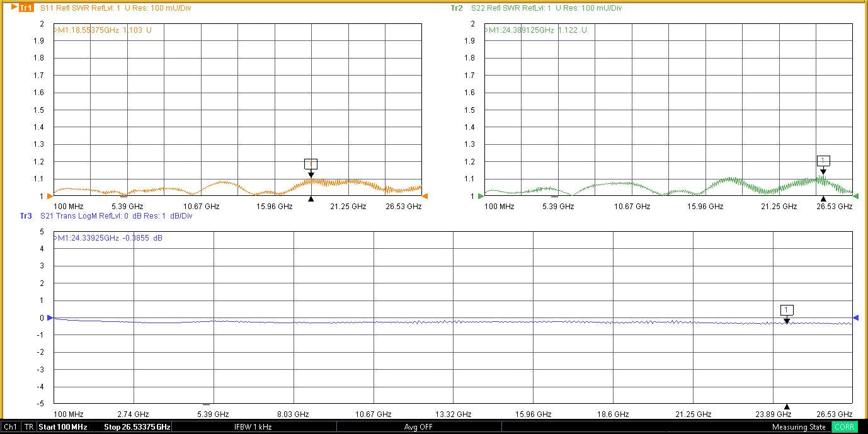Click 18.6 GHz label on S21 x-axis

pyautogui.click(x=614, y=414)
